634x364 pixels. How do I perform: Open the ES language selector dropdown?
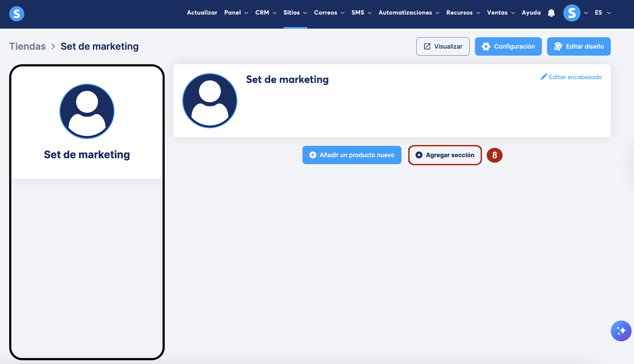602,13
